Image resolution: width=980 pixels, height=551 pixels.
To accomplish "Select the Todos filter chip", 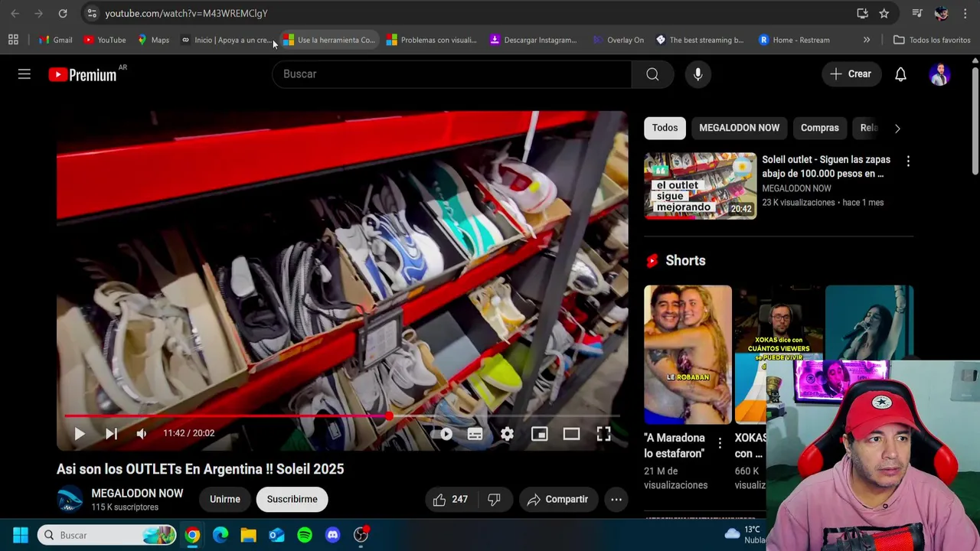I will click(665, 128).
